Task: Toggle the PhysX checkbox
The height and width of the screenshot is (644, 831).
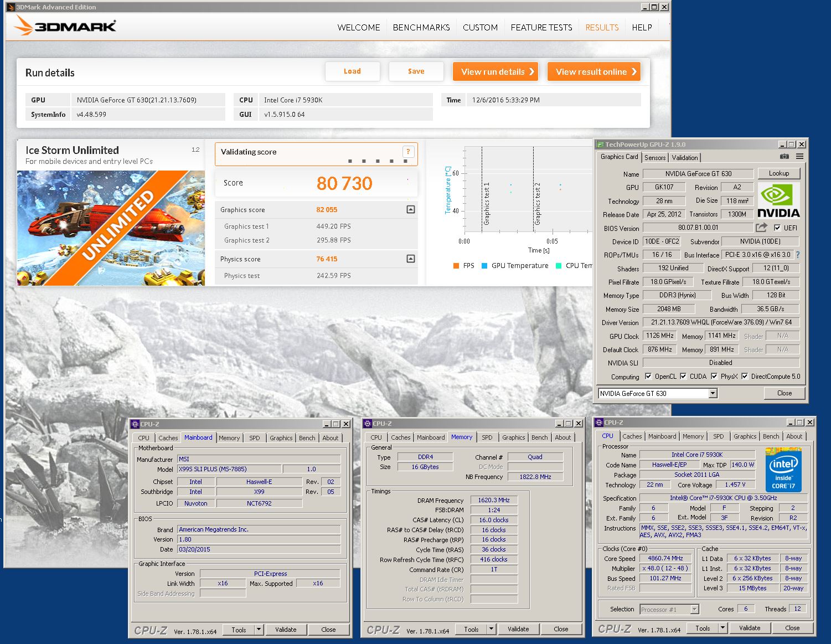Action: 714,376
